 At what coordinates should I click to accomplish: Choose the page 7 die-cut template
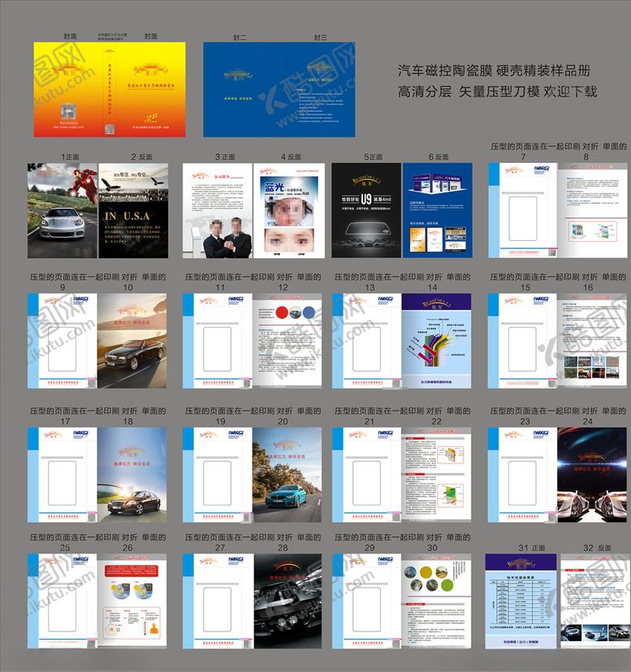522,210
